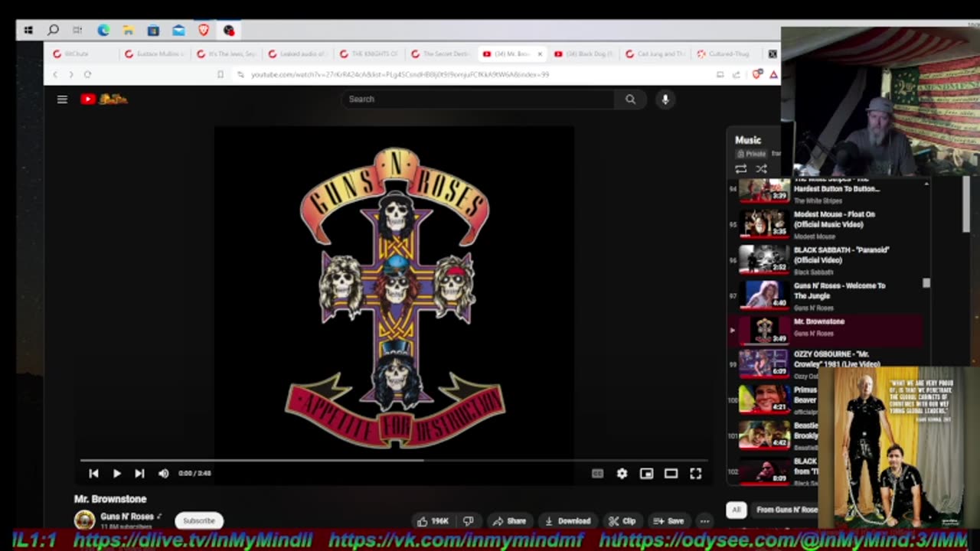Open Task View on the taskbar
This screenshot has width=980, height=551.
[77, 31]
